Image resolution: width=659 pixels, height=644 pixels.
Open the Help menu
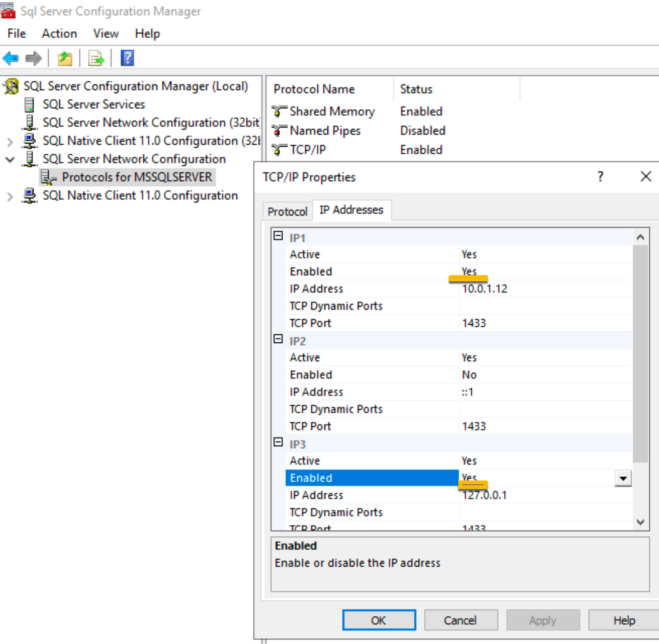tap(147, 34)
